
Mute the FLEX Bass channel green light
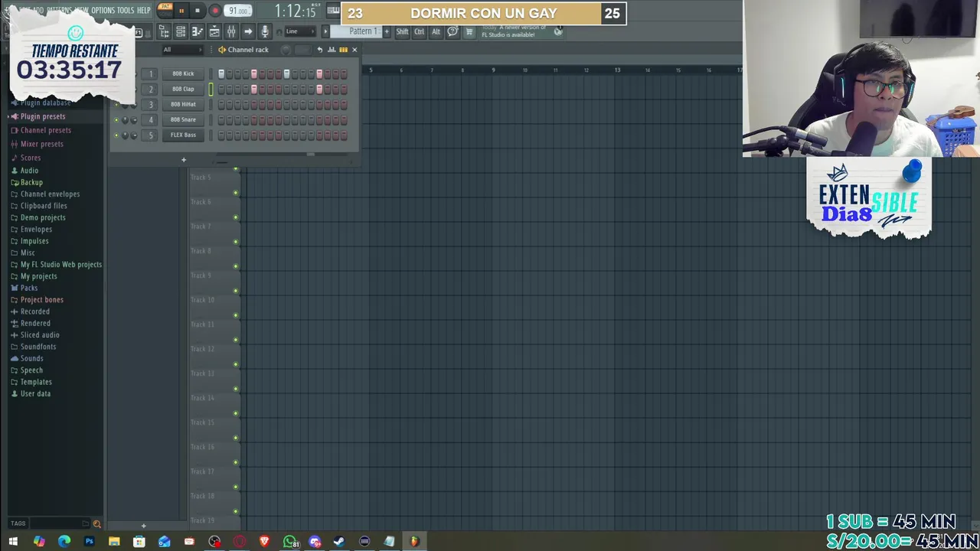click(116, 135)
